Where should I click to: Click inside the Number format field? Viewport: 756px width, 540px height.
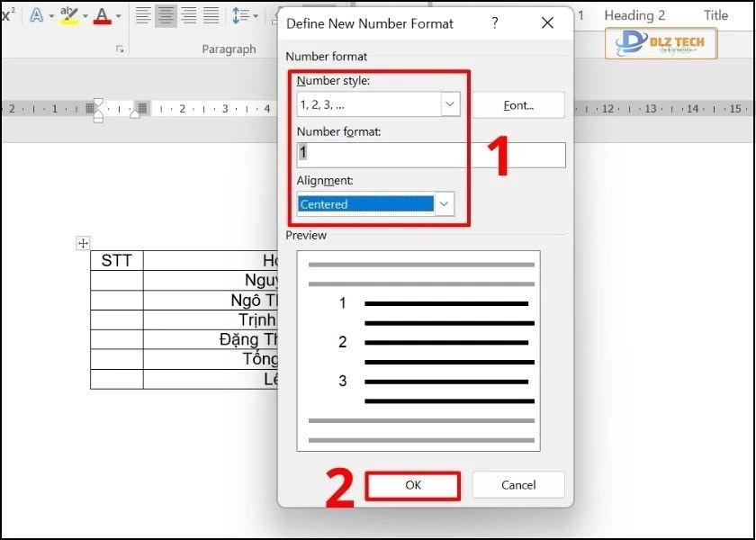(x=432, y=154)
